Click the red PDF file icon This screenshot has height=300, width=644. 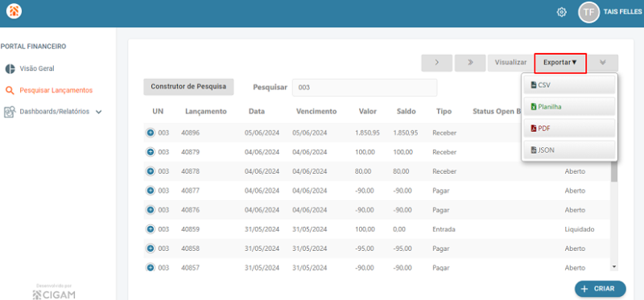[534, 129]
